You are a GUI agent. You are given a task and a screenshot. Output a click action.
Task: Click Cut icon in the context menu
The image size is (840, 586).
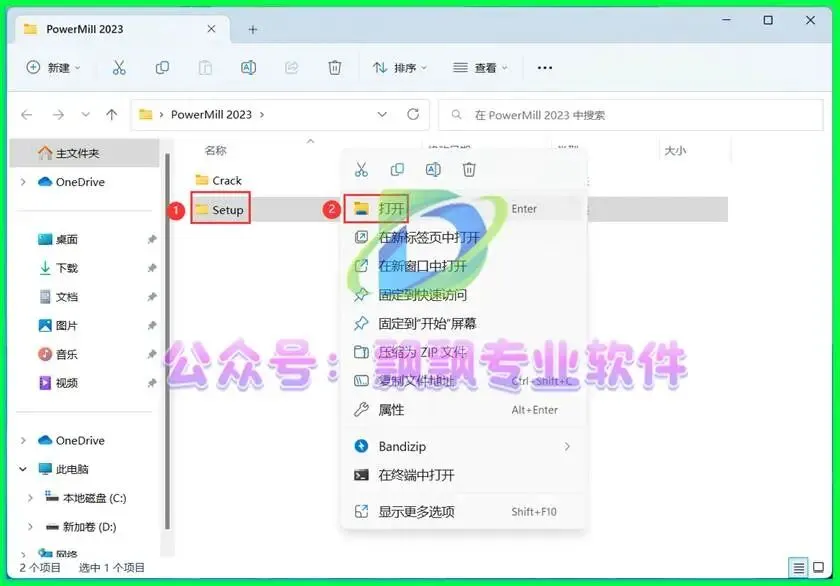tap(362, 170)
